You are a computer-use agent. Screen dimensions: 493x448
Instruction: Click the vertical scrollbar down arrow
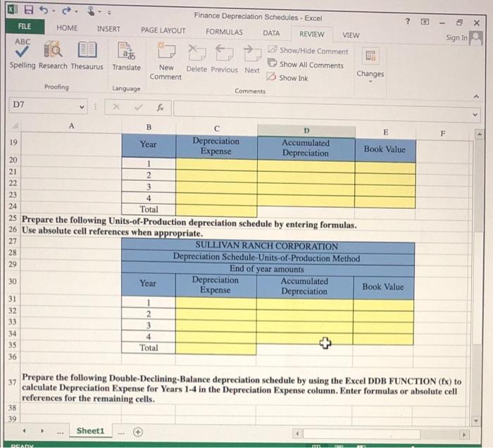pos(476,420)
